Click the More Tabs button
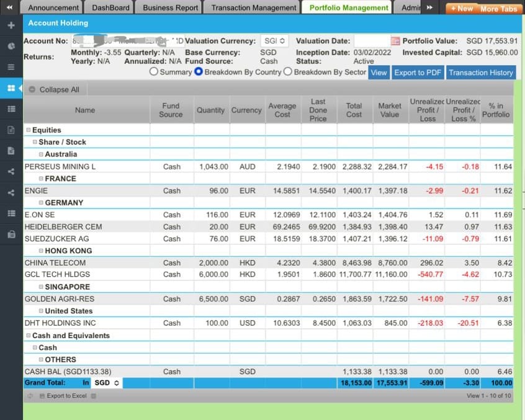Screen dimensions: 525x420 499,9
